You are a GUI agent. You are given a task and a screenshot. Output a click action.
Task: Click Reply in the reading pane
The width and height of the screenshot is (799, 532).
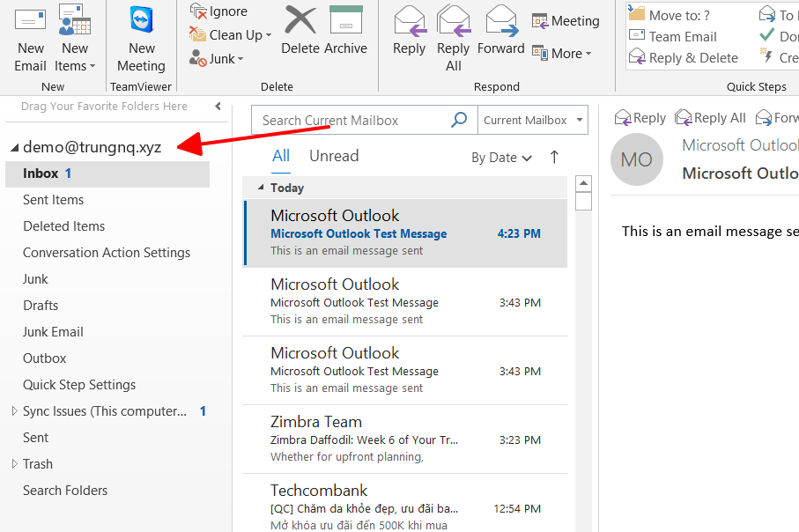(640, 118)
